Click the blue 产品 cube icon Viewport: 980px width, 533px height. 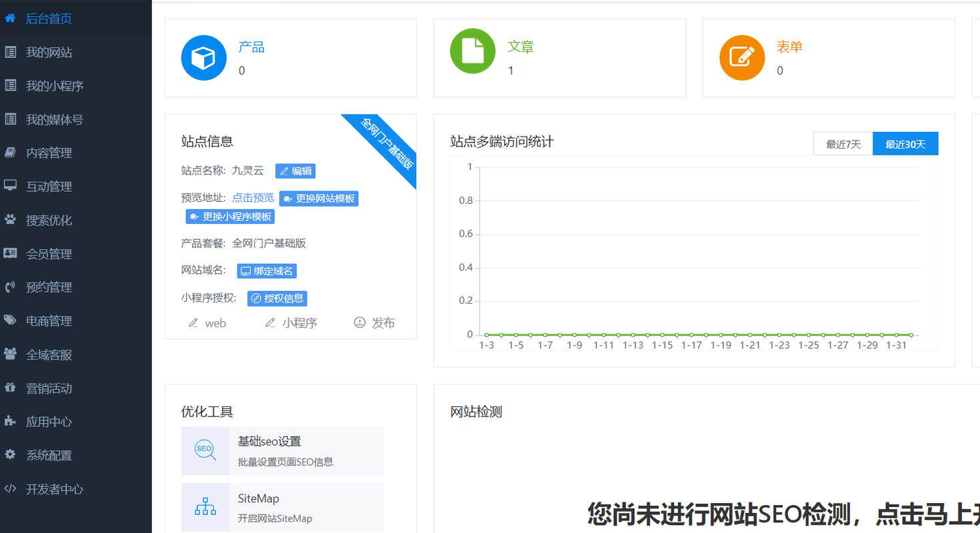204,58
